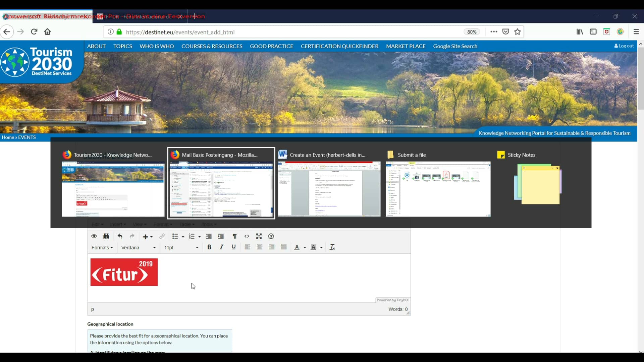Click the Home breadcrumb link
This screenshot has height=362, width=644.
(8, 137)
